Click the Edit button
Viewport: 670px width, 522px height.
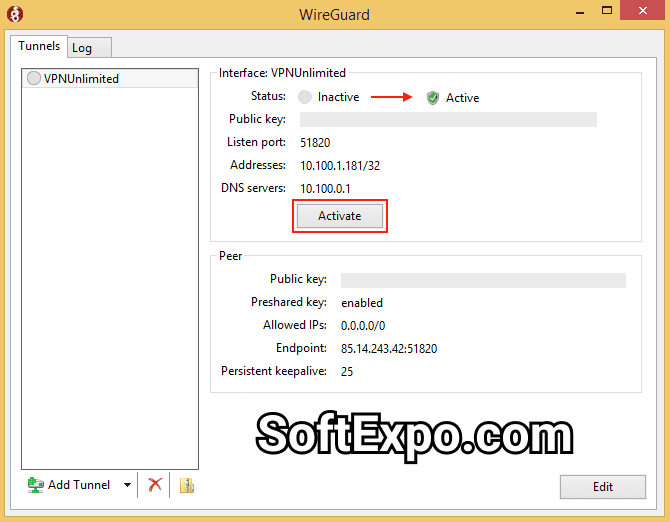pyautogui.click(x=602, y=487)
